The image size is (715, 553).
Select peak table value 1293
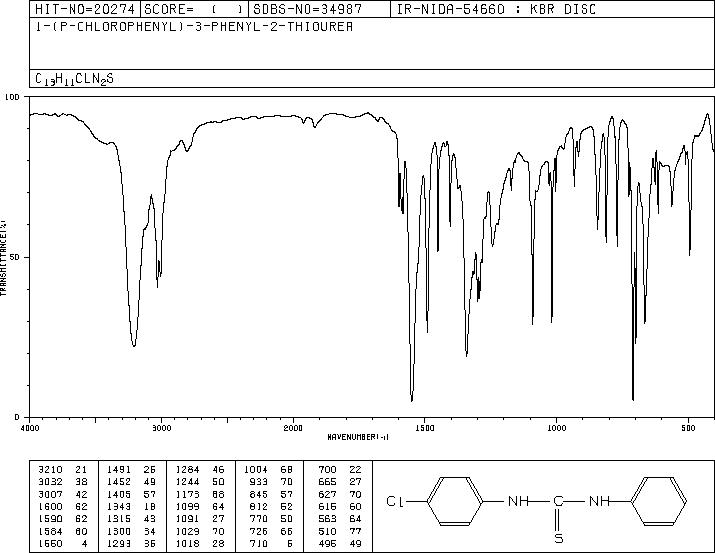click(x=119, y=543)
